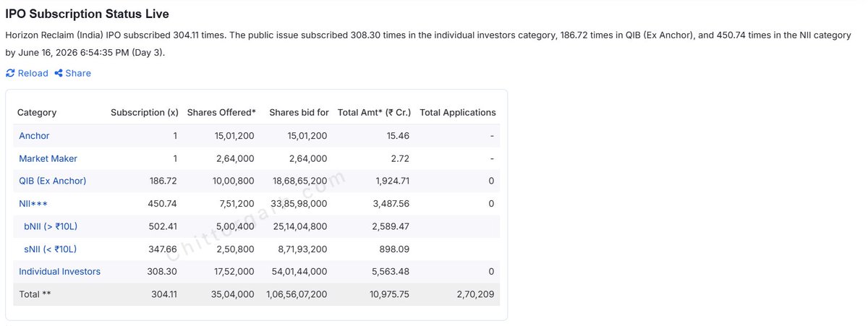
Task: Click the Category column header
Action: coord(37,113)
